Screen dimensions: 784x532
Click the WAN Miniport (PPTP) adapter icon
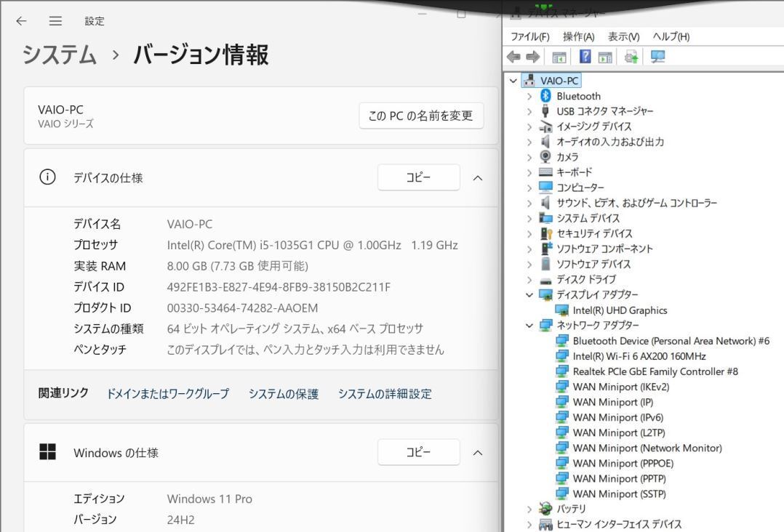click(x=562, y=478)
